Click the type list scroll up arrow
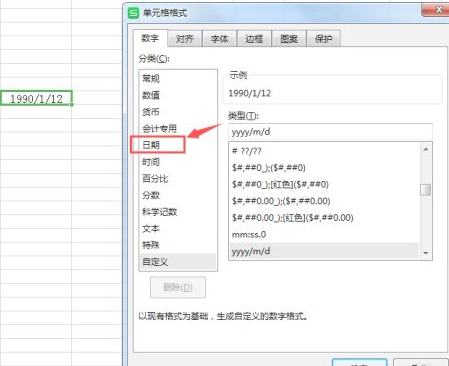The height and width of the screenshot is (366, 449). 426,150
